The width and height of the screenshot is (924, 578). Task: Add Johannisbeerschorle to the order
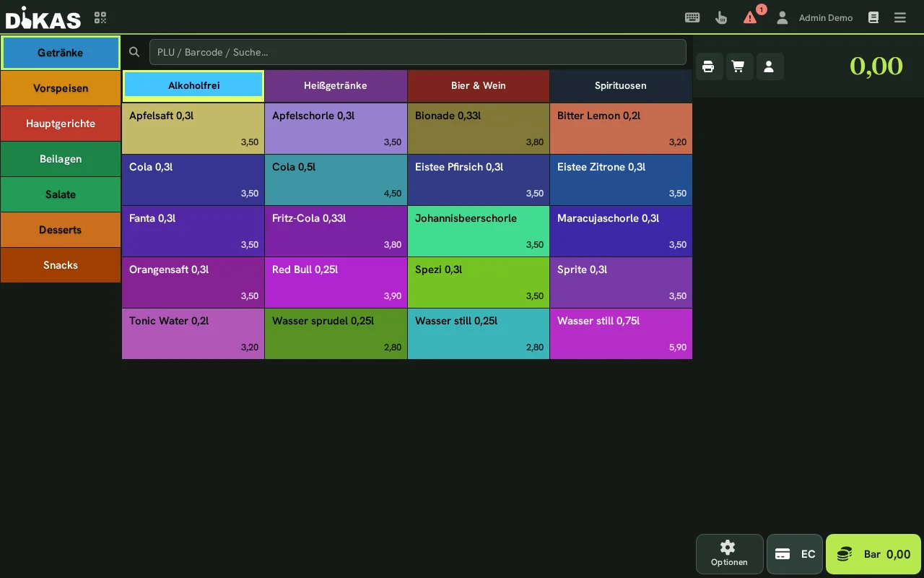[479, 231]
